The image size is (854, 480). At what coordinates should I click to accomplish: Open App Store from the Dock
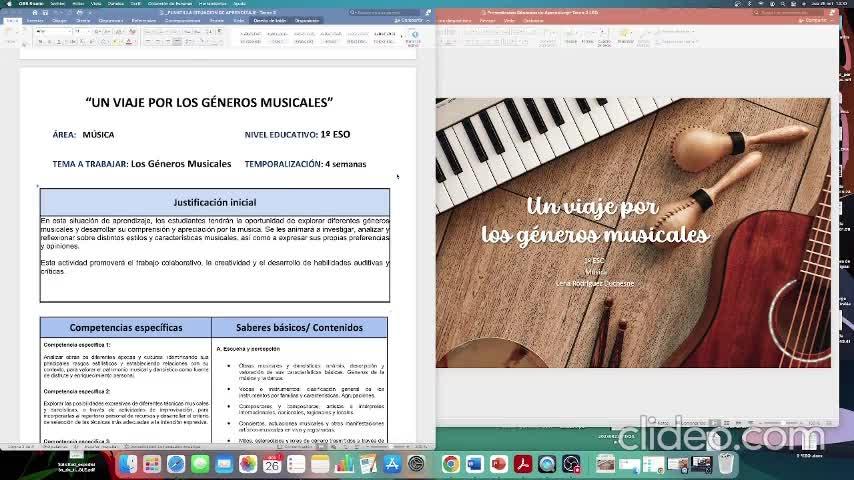click(392, 464)
